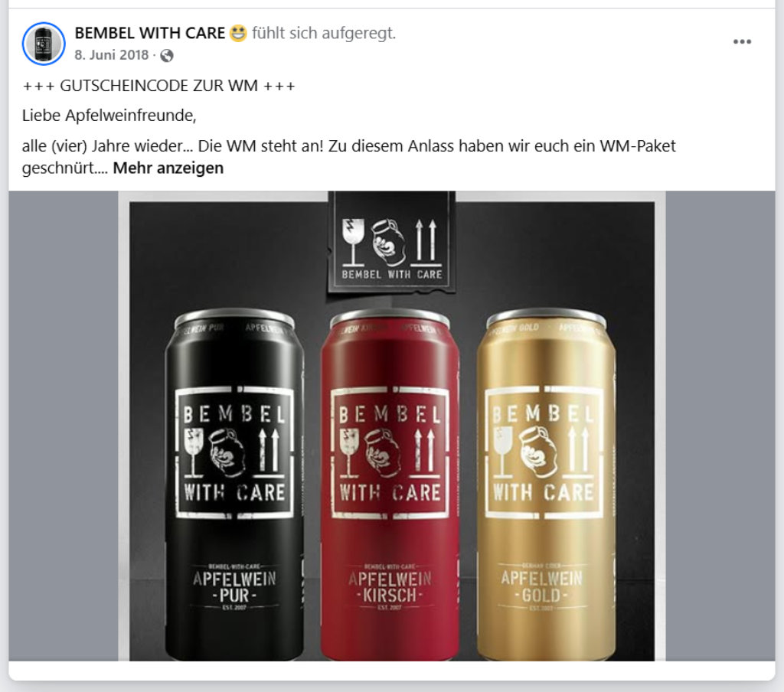
Task: Open photo at the gold Apfelwein Gold can
Action: tap(546, 484)
